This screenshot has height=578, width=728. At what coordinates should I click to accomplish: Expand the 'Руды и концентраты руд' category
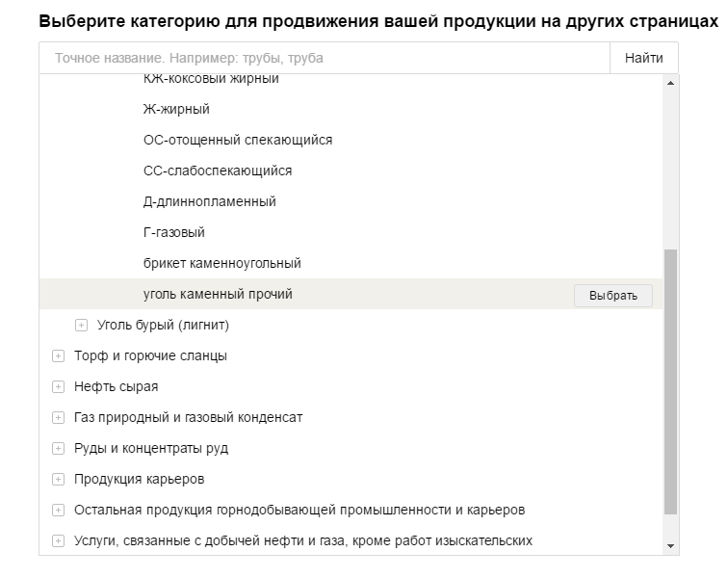tap(59, 449)
